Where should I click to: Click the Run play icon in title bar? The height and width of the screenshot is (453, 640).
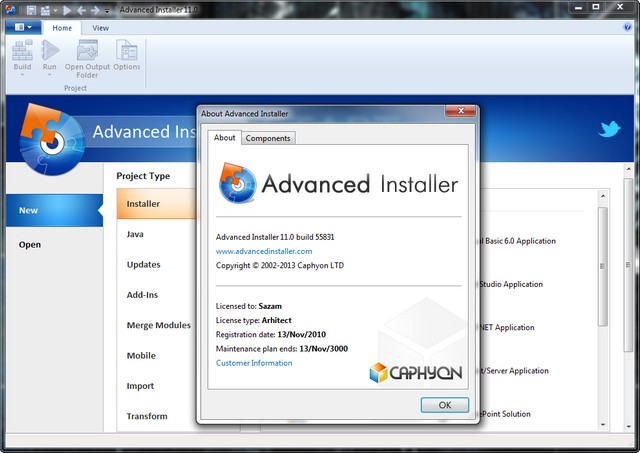tap(67, 10)
